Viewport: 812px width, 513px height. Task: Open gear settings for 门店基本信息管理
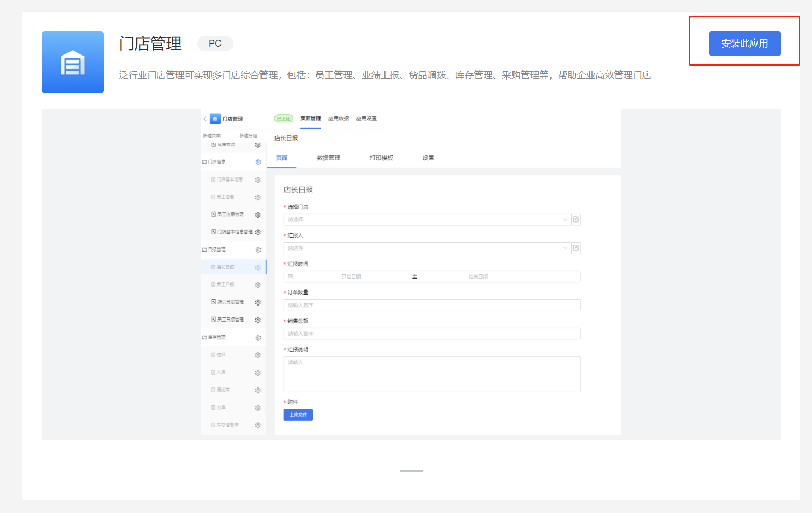[258, 232]
